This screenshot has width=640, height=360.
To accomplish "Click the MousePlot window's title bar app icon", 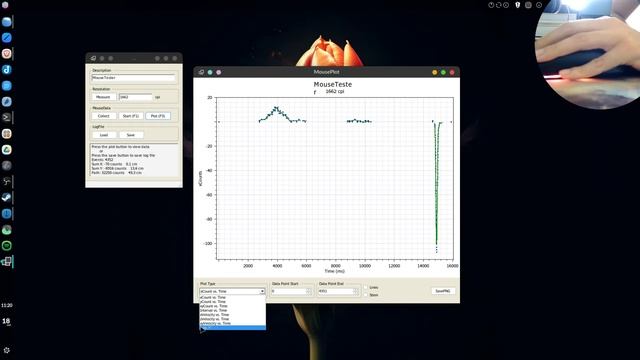I will tap(201, 72).
